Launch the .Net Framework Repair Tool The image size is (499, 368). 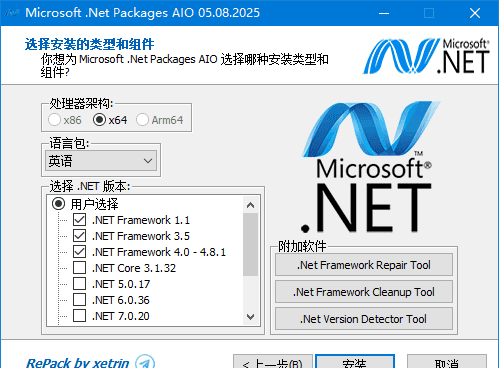pos(364,265)
